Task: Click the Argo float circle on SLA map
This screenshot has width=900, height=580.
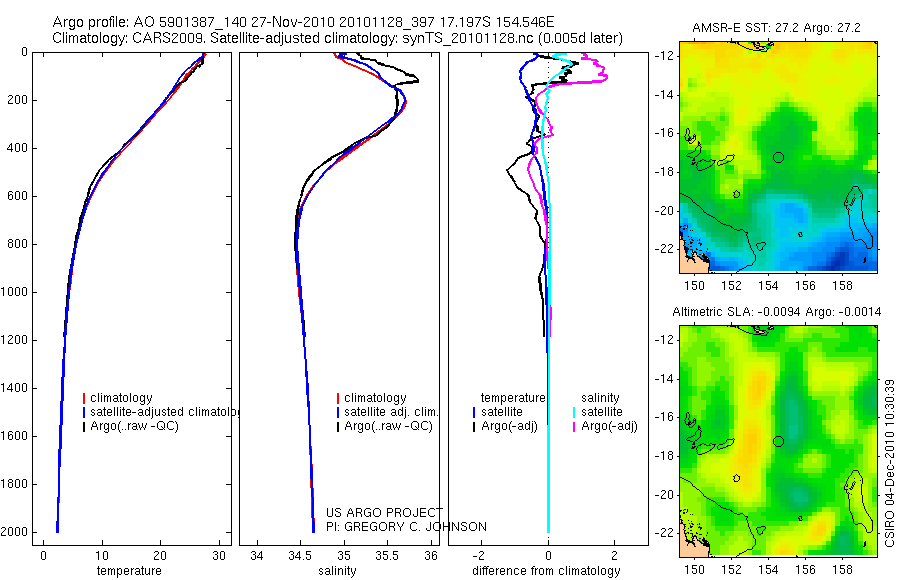Action: coord(778,442)
